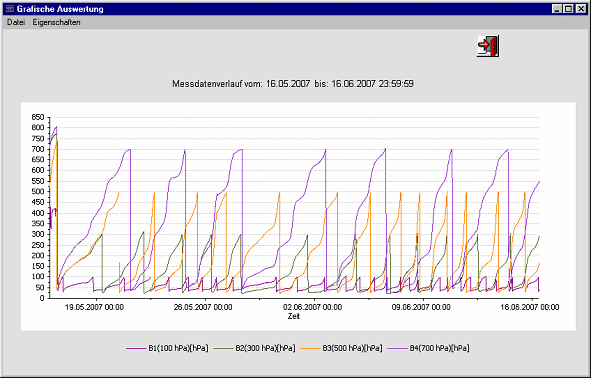Click the 300 y-axis value
This screenshot has height=378, width=591.
[38, 234]
